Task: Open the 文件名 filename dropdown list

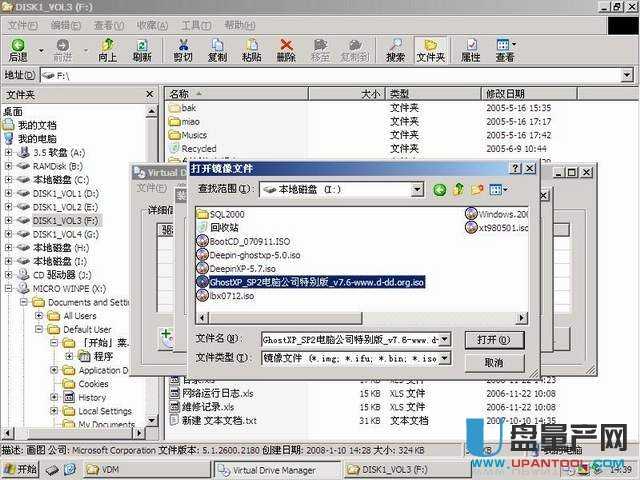Action: (x=445, y=340)
